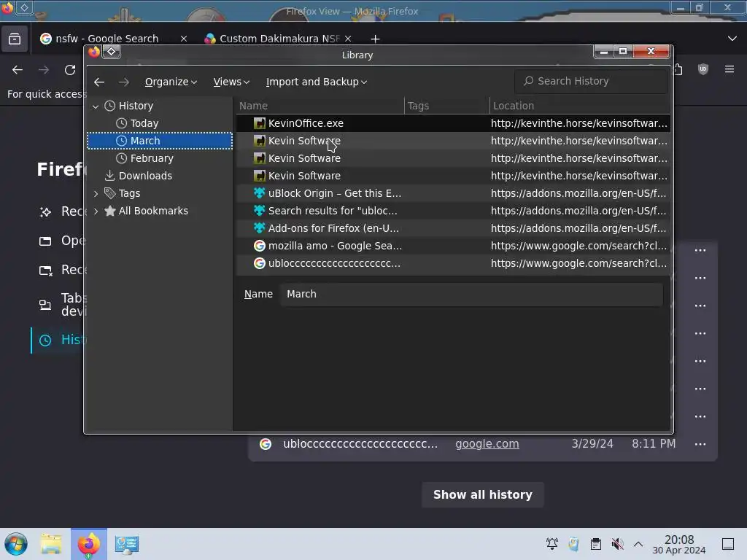Open the google.com link in history row
Image resolution: width=747 pixels, height=560 pixels.
pos(487,444)
